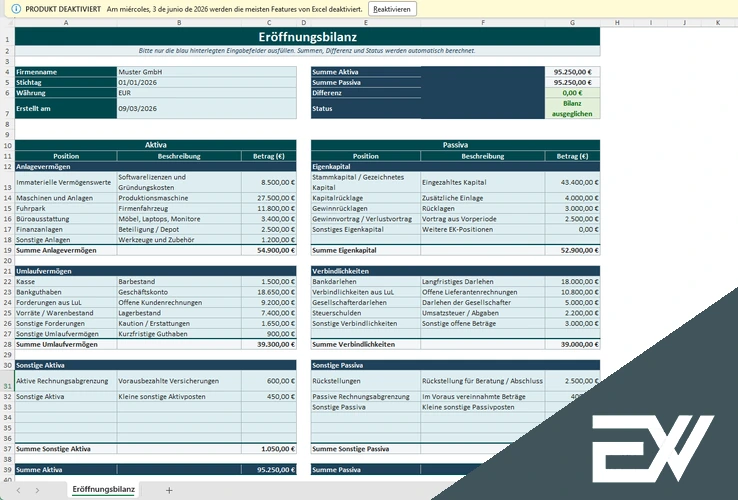Select the Erstellt am date 09/03/2026
Screen dimensions: 738x500
[207, 108]
